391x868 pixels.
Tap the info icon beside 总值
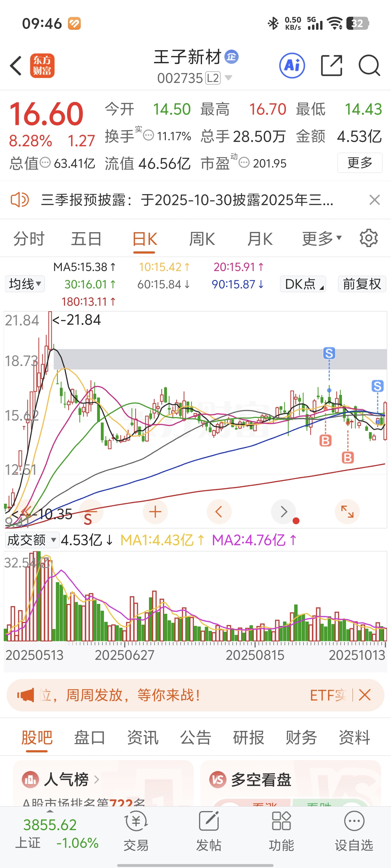[x=45, y=162]
